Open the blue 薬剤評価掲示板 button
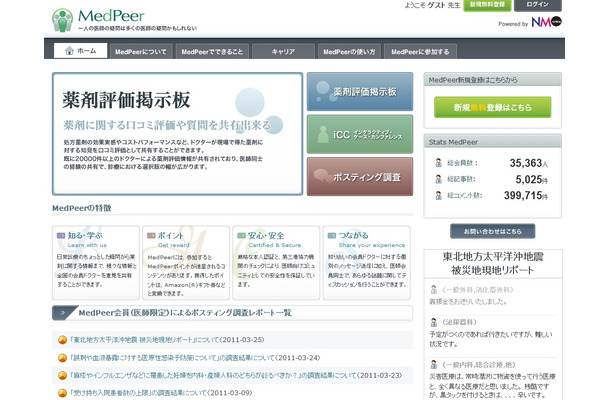The width and height of the screenshot is (610, 400). point(360,91)
